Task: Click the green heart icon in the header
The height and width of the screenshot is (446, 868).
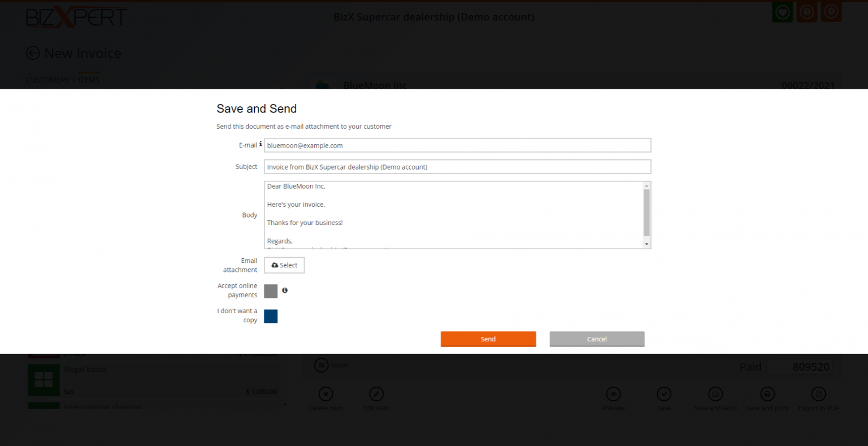Action: pyautogui.click(x=782, y=12)
